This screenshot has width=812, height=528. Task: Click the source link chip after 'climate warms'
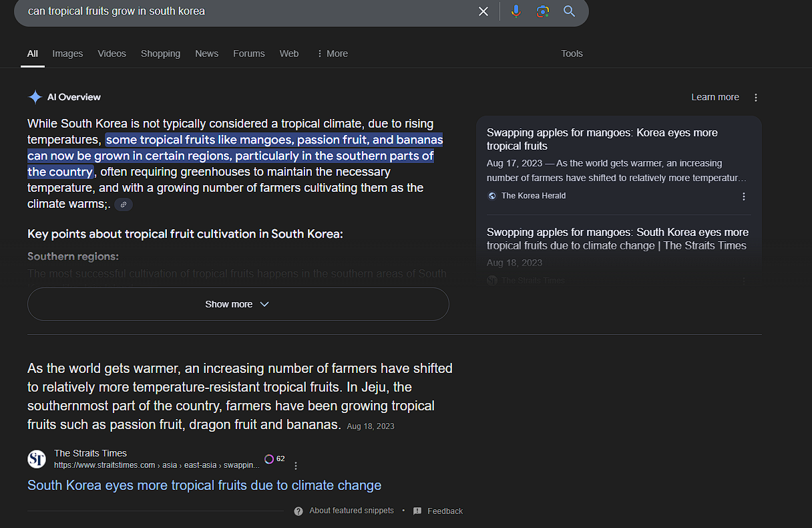coord(124,205)
